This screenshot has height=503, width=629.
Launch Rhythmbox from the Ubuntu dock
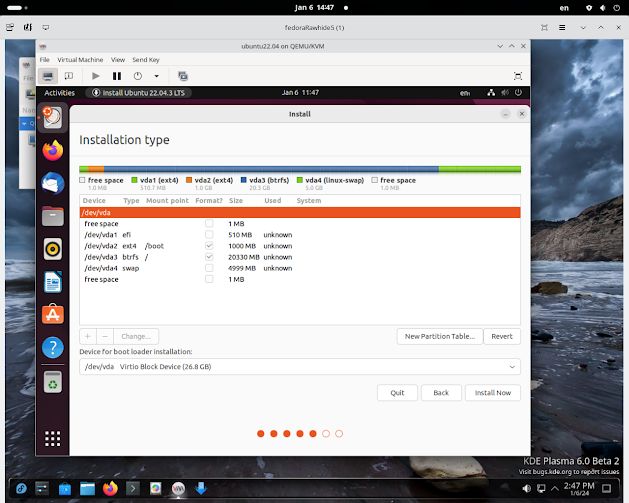pyautogui.click(x=53, y=249)
